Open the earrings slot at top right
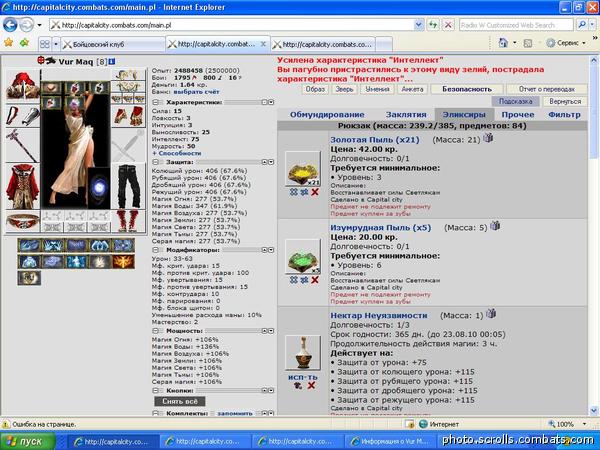600x450 pixels. coord(128,75)
